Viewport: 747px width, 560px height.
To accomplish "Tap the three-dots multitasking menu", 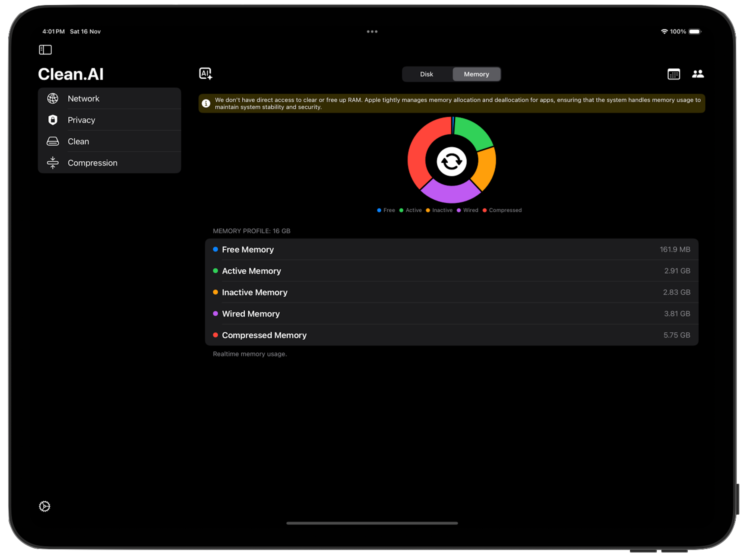I will tap(372, 31).
